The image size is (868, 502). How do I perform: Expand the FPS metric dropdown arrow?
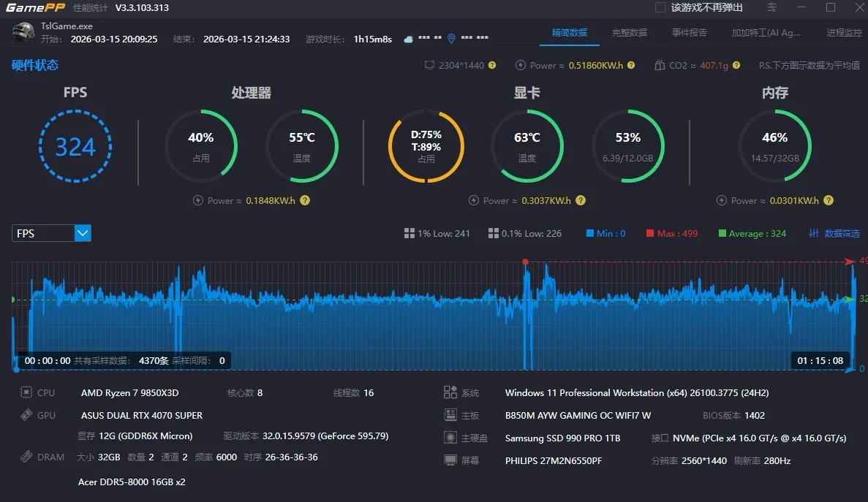click(83, 233)
